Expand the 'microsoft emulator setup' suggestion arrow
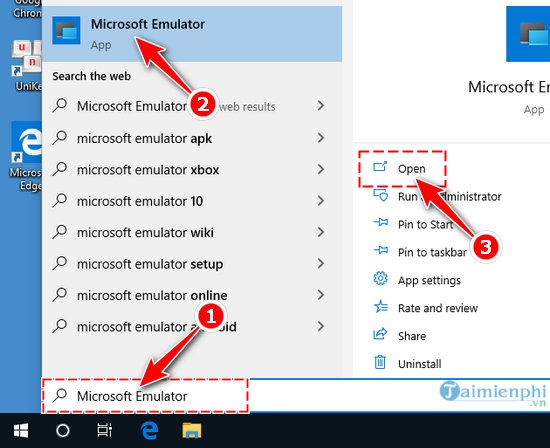 (x=321, y=263)
